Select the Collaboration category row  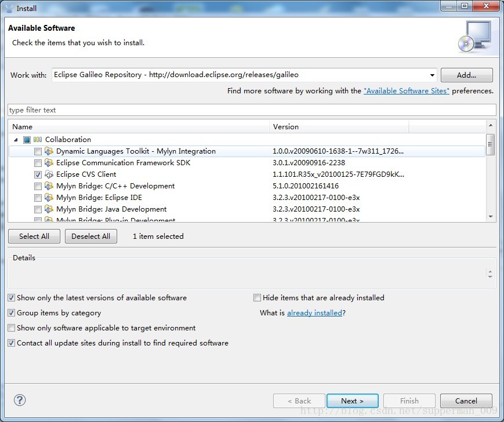coord(247,139)
